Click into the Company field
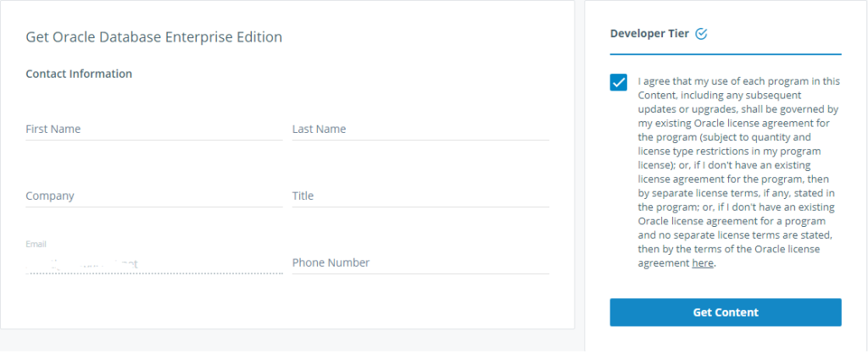Viewport: 868px width, 359px height. [x=153, y=196]
